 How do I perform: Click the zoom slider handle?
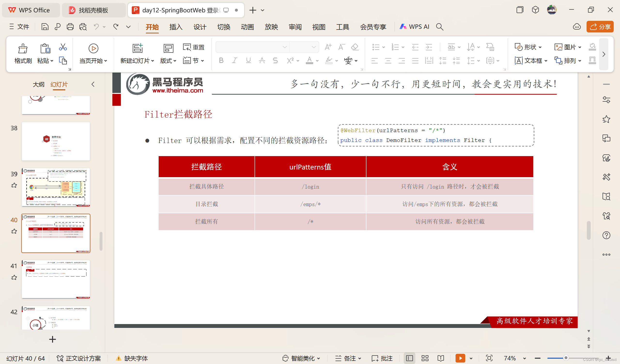click(566, 358)
